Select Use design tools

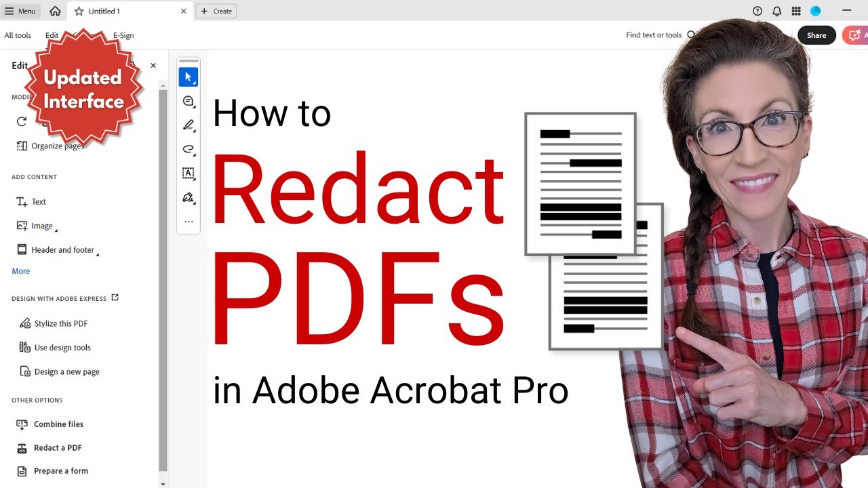tap(55, 348)
